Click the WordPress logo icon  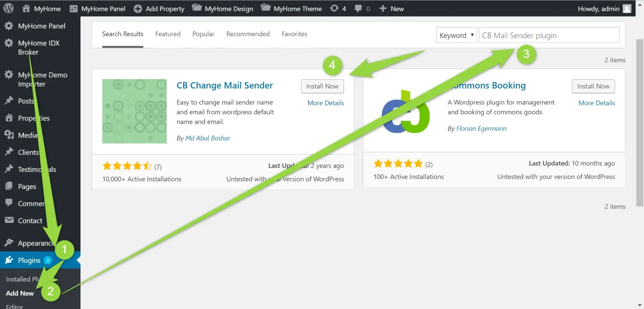pos(8,8)
